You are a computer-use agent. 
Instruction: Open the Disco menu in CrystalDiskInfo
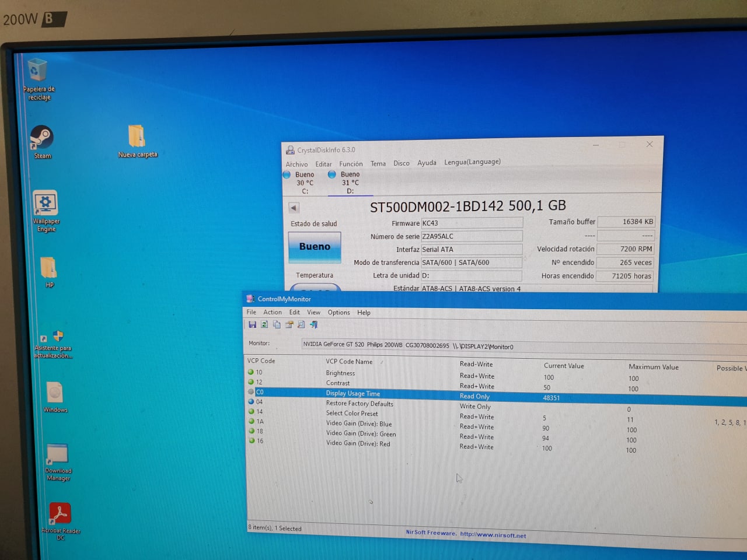(x=401, y=163)
